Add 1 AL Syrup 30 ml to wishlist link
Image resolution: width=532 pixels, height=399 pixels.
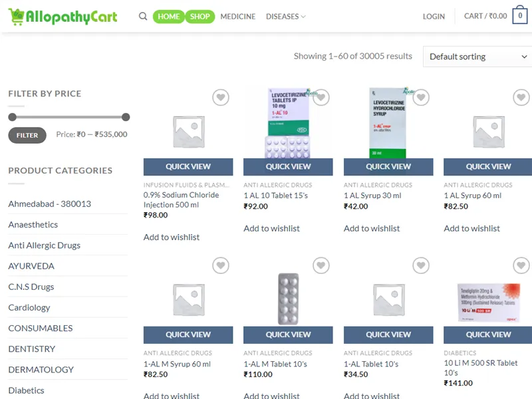click(372, 228)
